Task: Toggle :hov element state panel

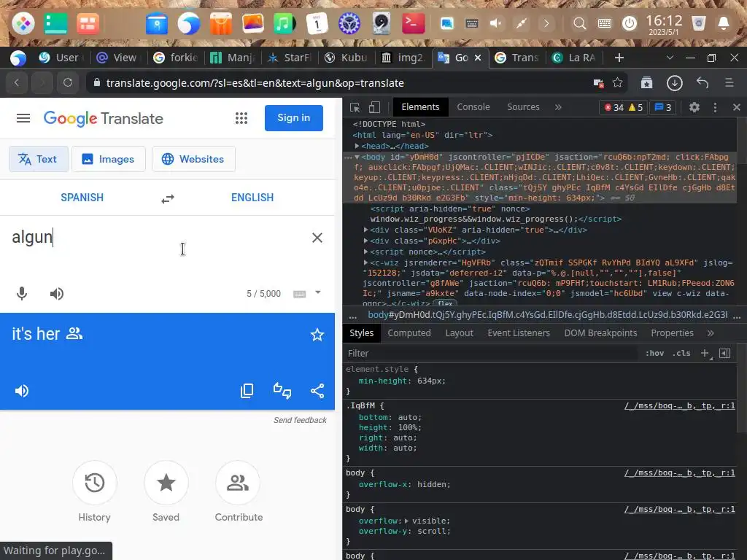Action: click(654, 354)
